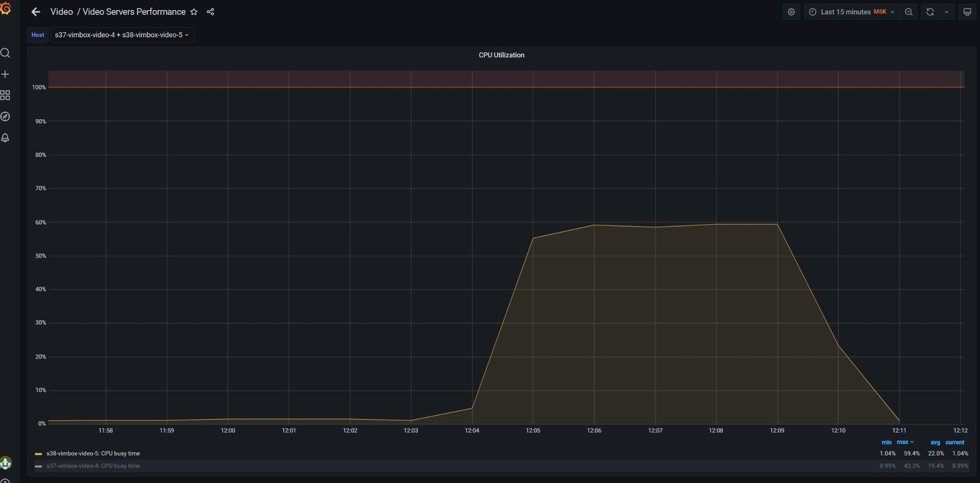This screenshot has width=980, height=483.
Task: Click the 59.4% max value
Action: (912, 453)
